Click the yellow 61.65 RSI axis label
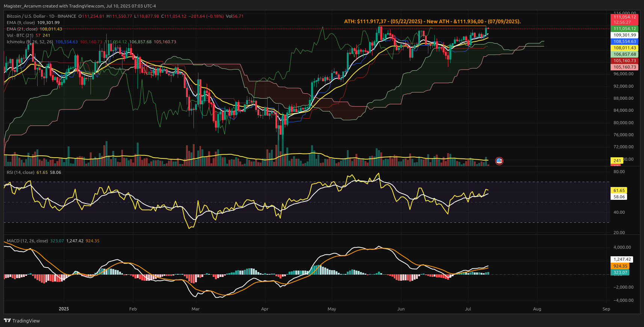The height and width of the screenshot is (327, 644). [x=619, y=190]
